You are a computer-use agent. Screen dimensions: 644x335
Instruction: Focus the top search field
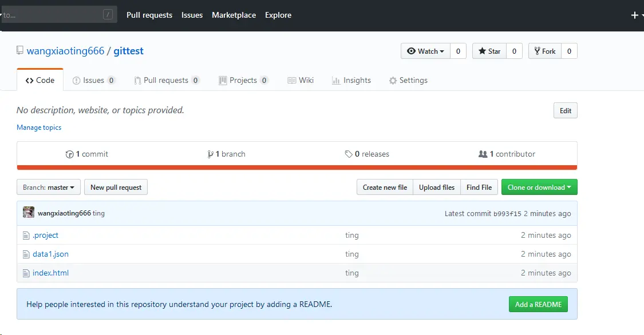(x=59, y=15)
